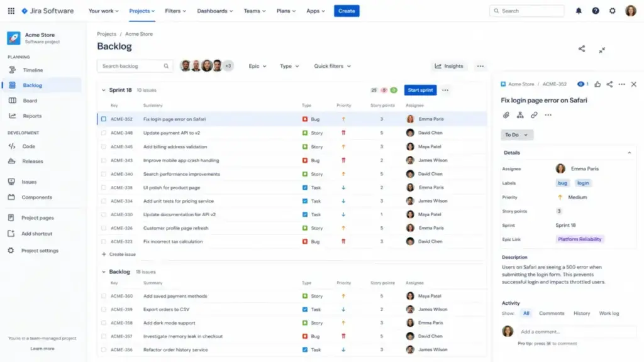Collapse the Backlog issues section
644x362 pixels.
(x=104, y=271)
